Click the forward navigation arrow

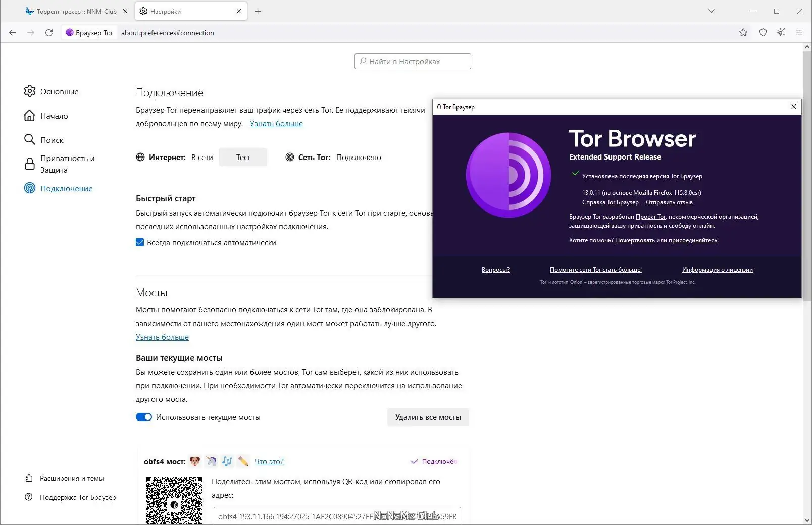(31, 33)
